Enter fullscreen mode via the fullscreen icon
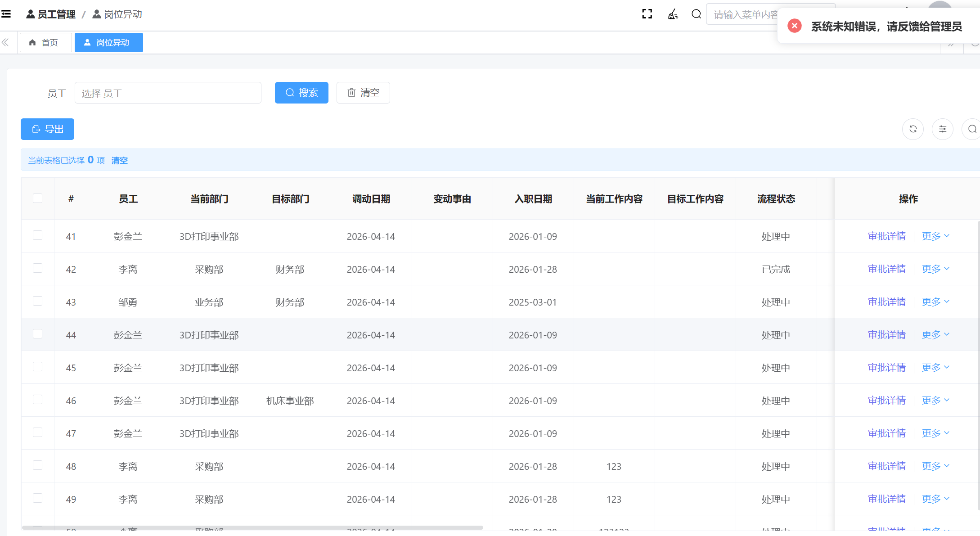This screenshot has width=980, height=536. [x=647, y=14]
